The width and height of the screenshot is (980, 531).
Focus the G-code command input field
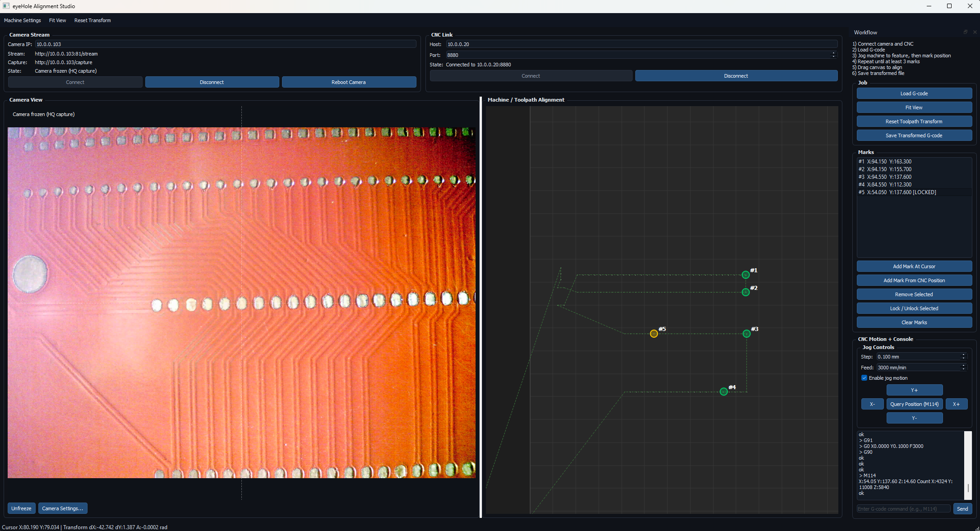click(903, 509)
